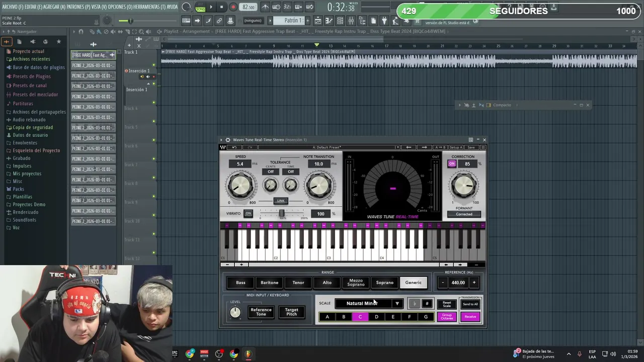
Task: Open the AYUDA menu
Action: [x=172, y=7]
